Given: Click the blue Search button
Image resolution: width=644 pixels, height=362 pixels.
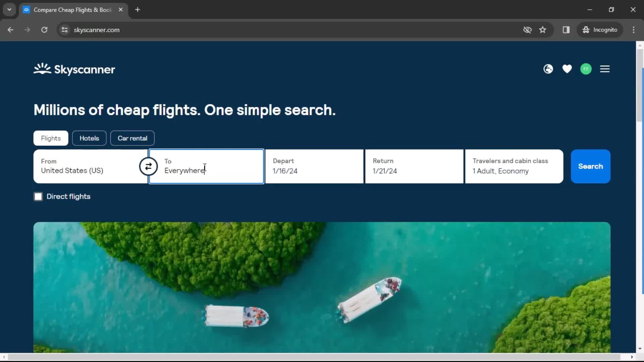Looking at the screenshot, I should 590,166.
